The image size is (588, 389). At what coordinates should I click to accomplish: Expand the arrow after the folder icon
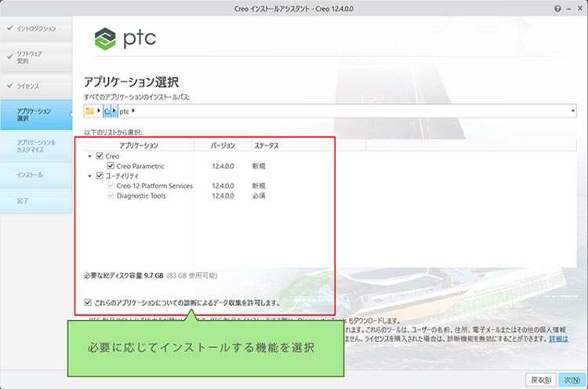point(99,111)
